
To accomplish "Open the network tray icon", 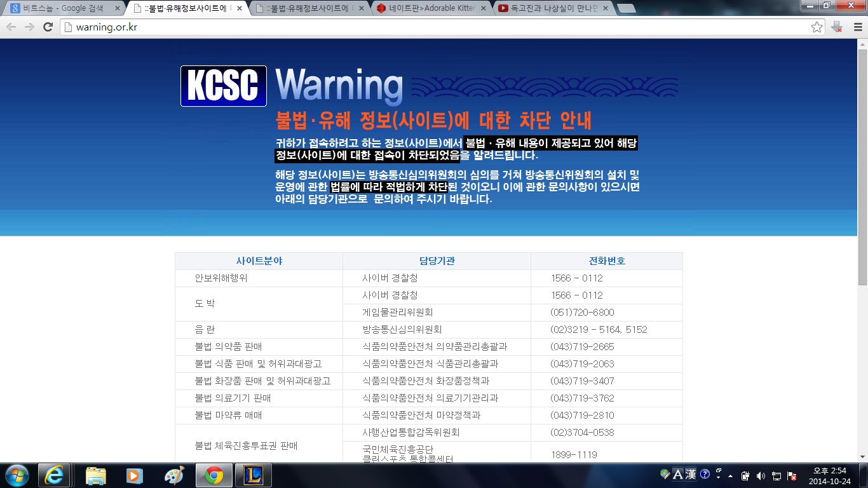I will coord(776,475).
